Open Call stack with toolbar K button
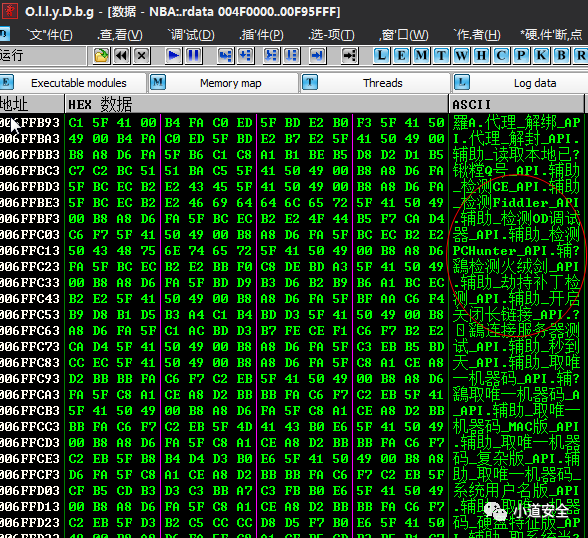This screenshot has height=538, width=588. (541, 56)
